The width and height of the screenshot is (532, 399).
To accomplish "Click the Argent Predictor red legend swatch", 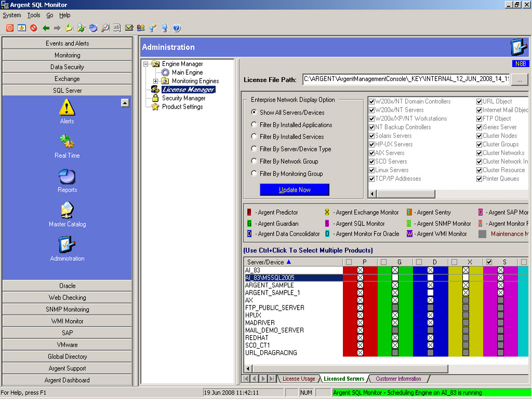I will click(249, 212).
